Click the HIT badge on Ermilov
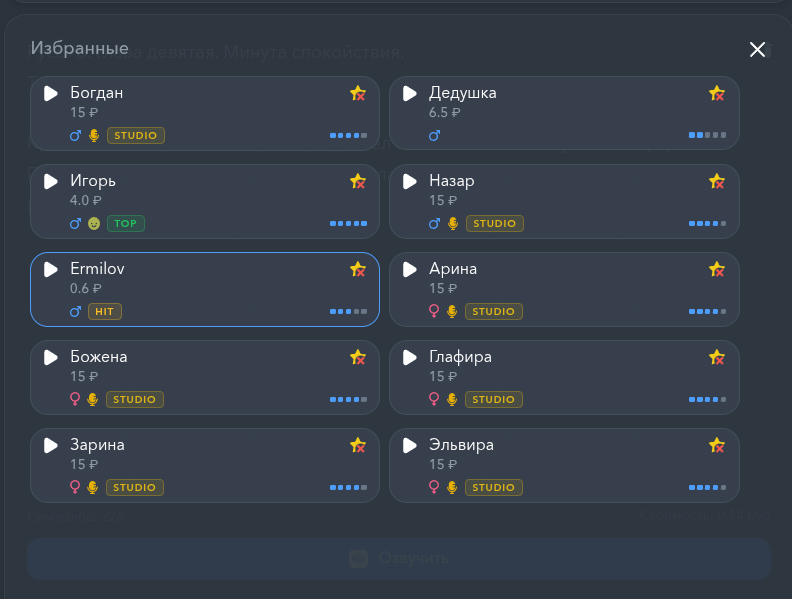 [x=105, y=312]
